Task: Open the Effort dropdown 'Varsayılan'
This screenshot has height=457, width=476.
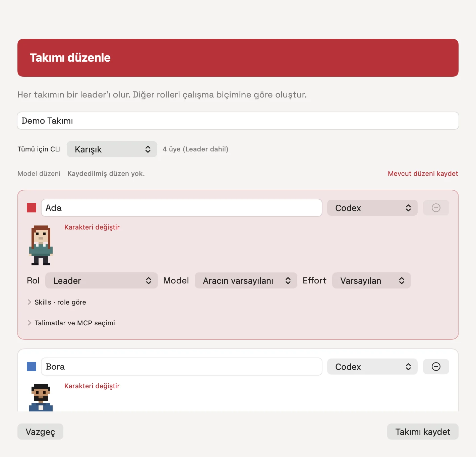Action: pos(371,280)
